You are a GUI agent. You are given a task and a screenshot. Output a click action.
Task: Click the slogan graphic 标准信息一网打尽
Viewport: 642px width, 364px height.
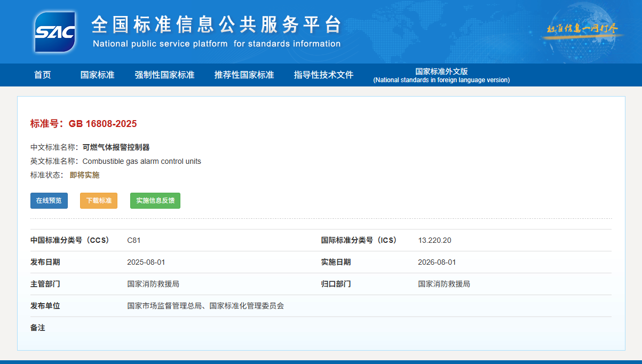click(582, 29)
